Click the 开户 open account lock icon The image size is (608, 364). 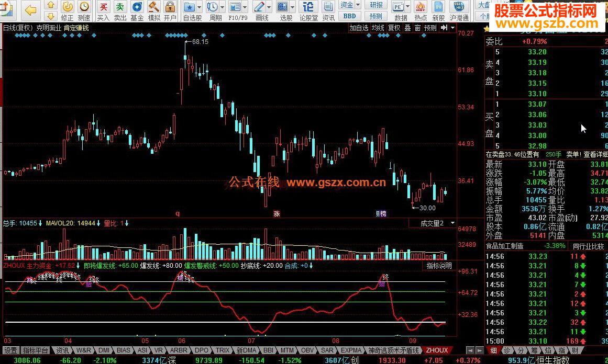click(170, 11)
